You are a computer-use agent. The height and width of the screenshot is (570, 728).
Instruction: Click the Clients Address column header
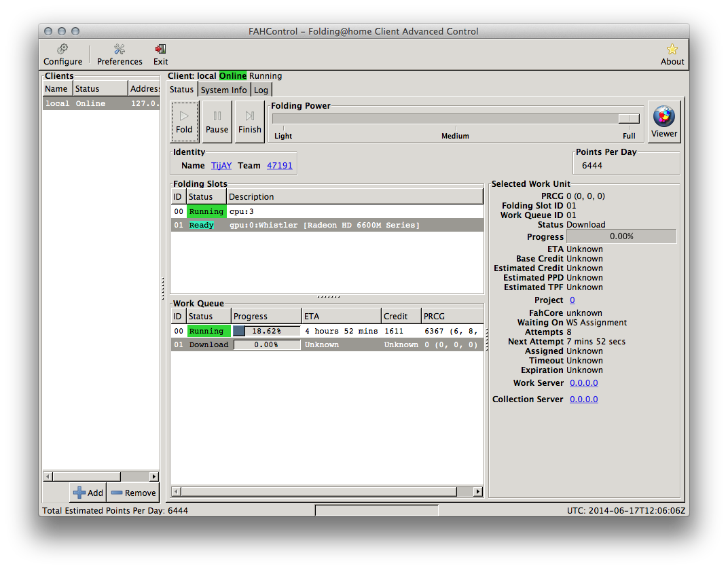pos(144,88)
